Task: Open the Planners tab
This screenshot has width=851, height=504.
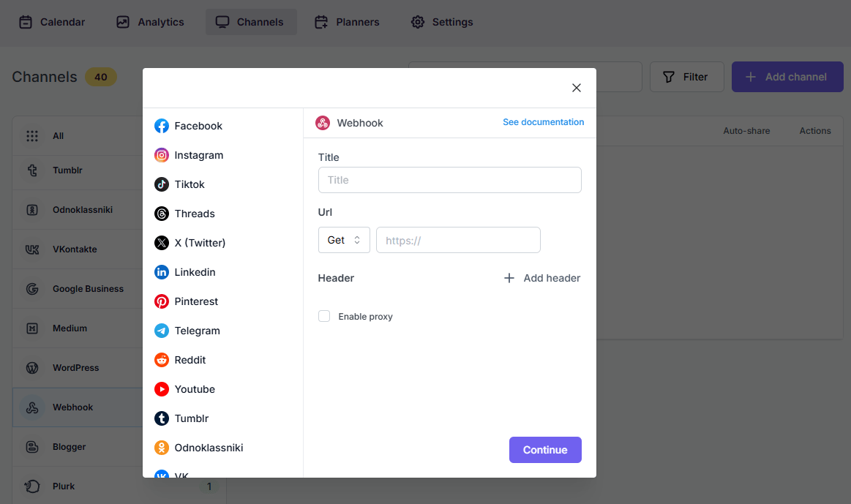Action: coord(348,22)
